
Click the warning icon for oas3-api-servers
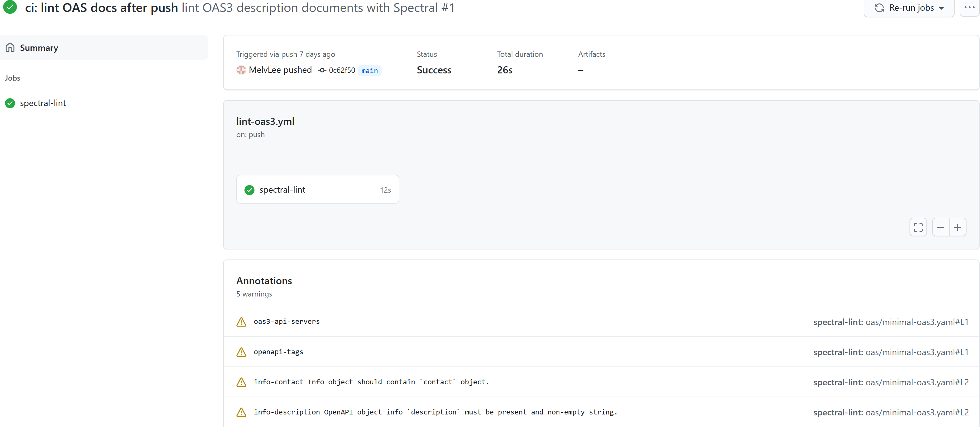coord(241,322)
